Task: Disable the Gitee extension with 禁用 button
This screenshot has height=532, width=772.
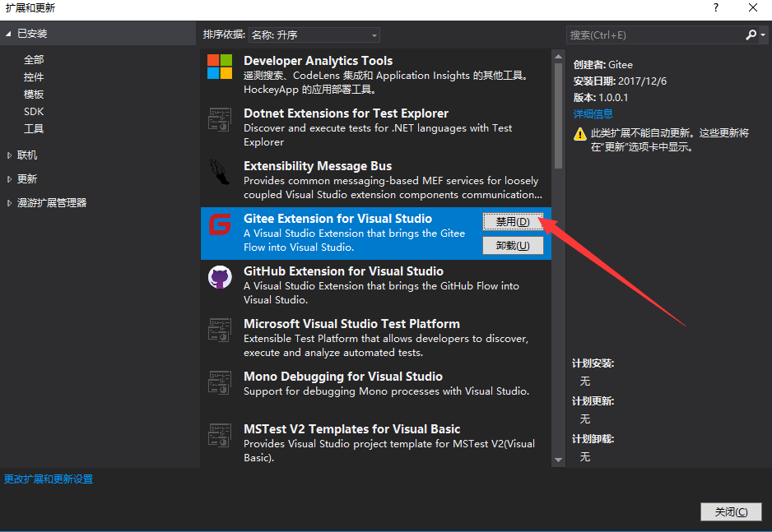Action: pyautogui.click(x=512, y=222)
